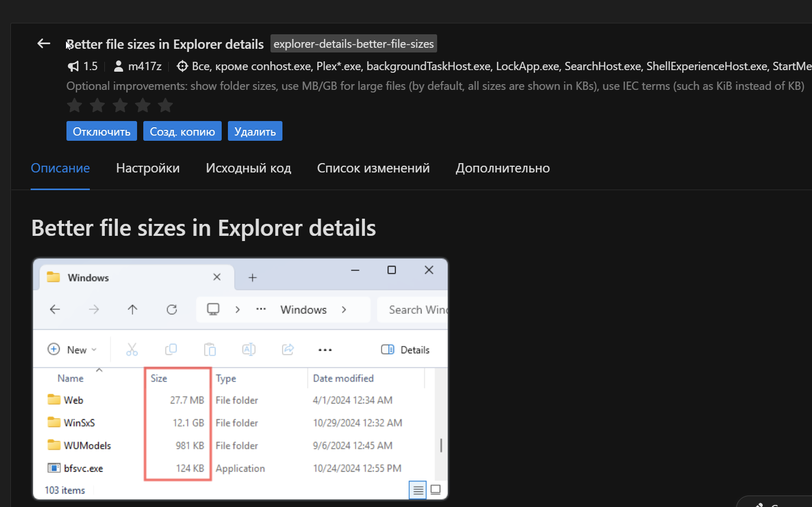Image resolution: width=812 pixels, height=507 pixels.
Task: Click the explorer-details-better-file-sizes ID label
Action: (354, 44)
